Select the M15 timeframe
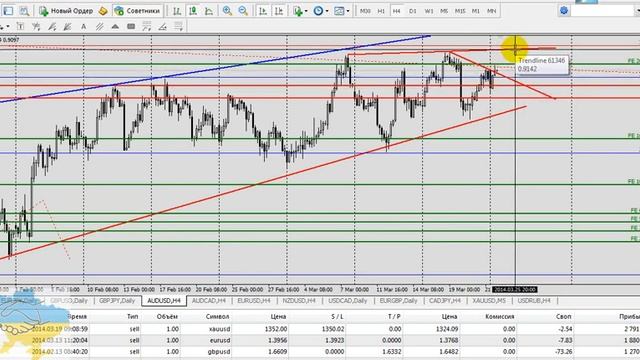Viewport: 640px width, 360px height. pos(460,11)
